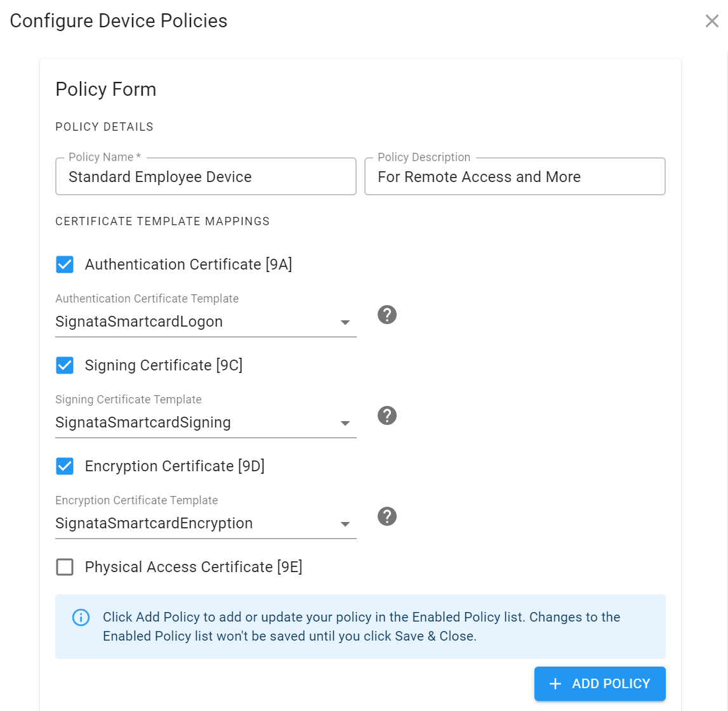Click into the Policy Description field

(515, 177)
